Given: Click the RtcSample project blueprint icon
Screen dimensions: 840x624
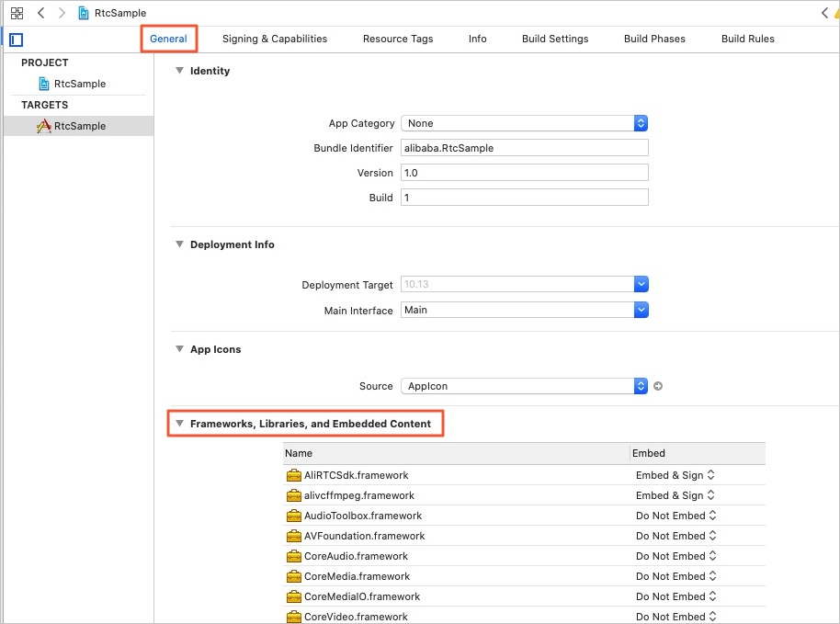Looking at the screenshot, I should pos(44,84).
